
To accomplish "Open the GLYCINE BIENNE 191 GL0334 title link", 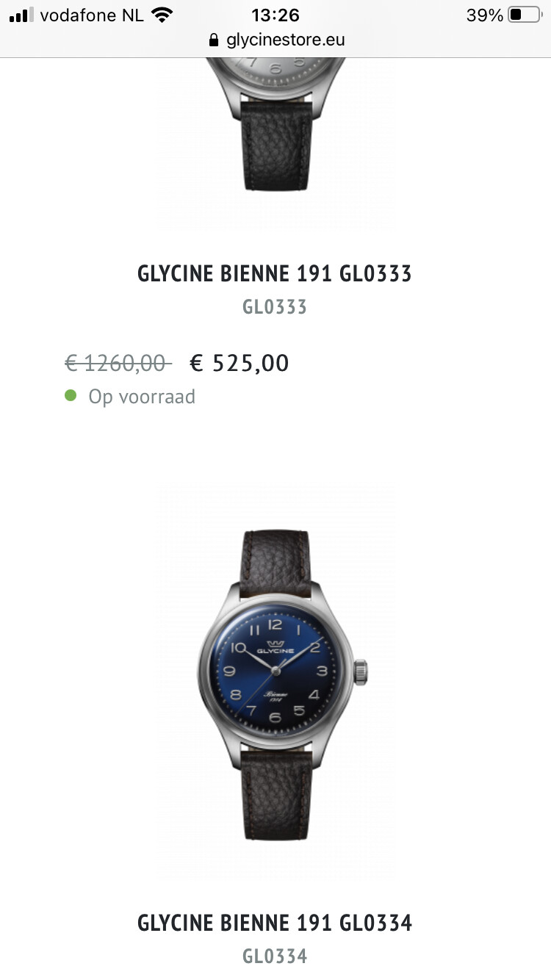I will pos(275,922).
